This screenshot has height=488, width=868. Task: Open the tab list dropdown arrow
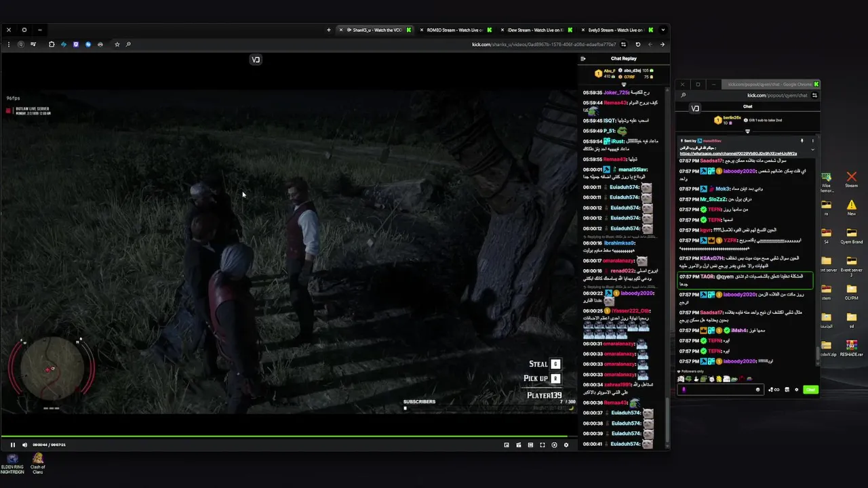pyautogui.click(x=663, y=30)
